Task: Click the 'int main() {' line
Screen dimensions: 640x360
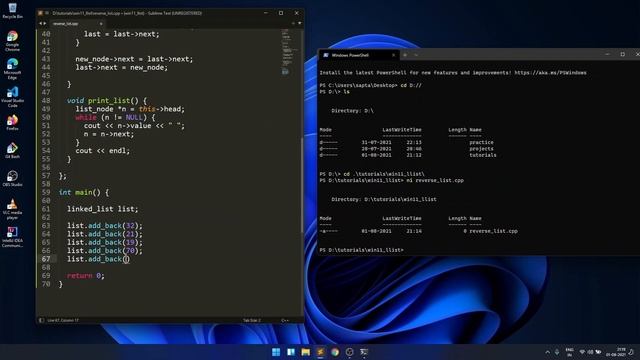Action: [84, 192]
